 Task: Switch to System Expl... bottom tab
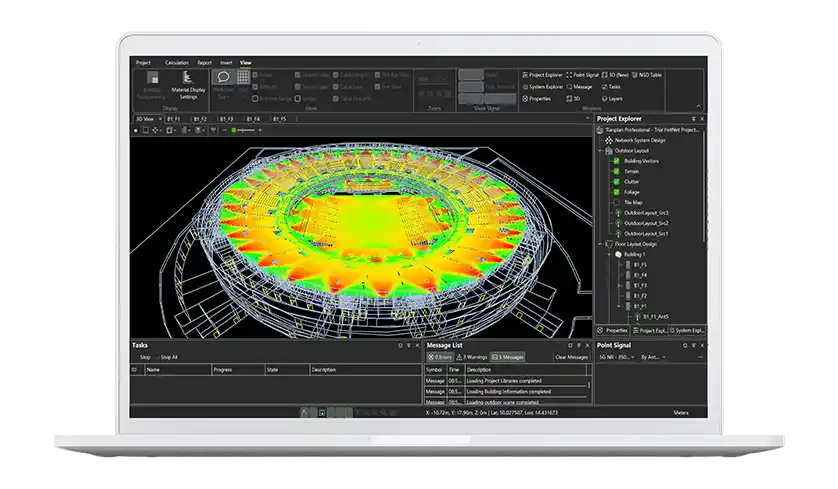[x=687, y=331]
